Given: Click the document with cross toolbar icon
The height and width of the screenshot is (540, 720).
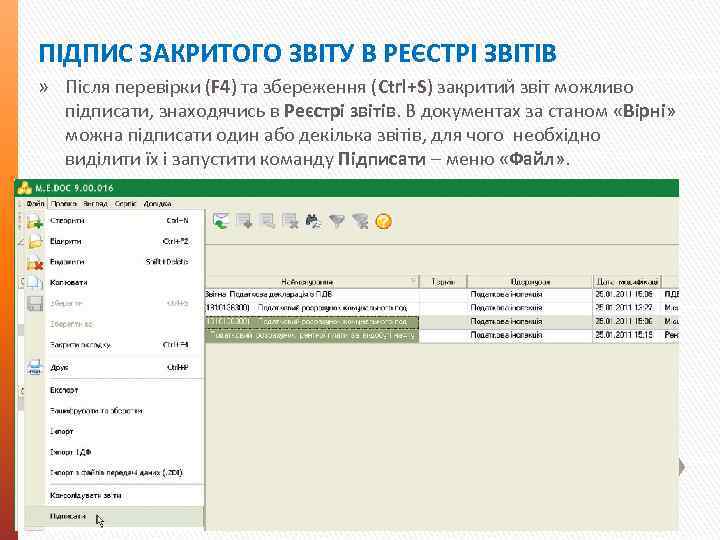Looking at the screenshot, I should tap(290, 221).
